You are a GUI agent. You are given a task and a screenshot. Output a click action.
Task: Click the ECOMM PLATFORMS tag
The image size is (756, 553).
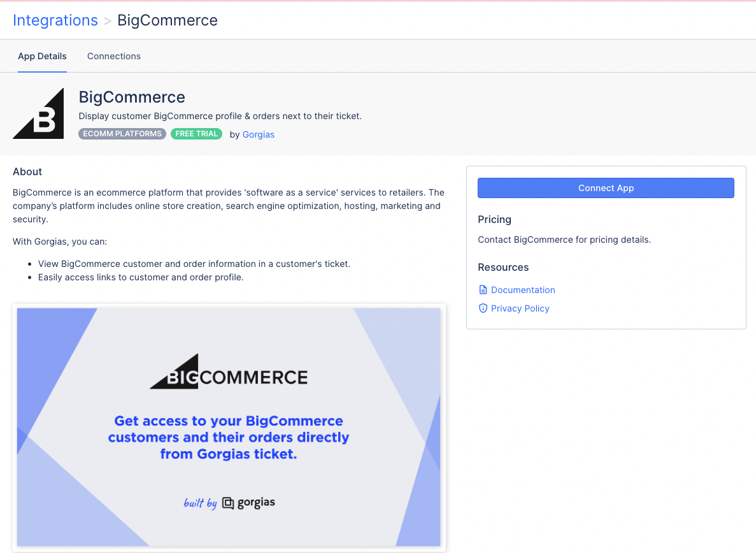(x=122, y=134)
